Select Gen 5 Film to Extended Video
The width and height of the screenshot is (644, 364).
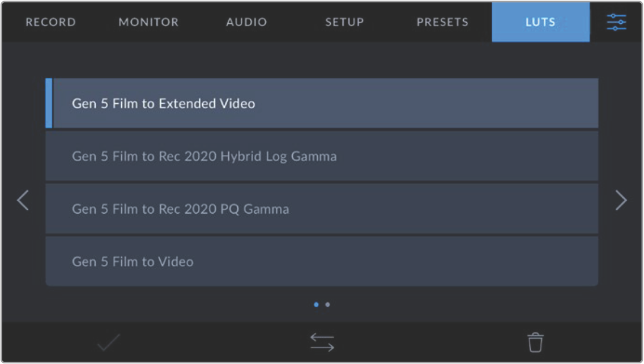pos(322,104)
